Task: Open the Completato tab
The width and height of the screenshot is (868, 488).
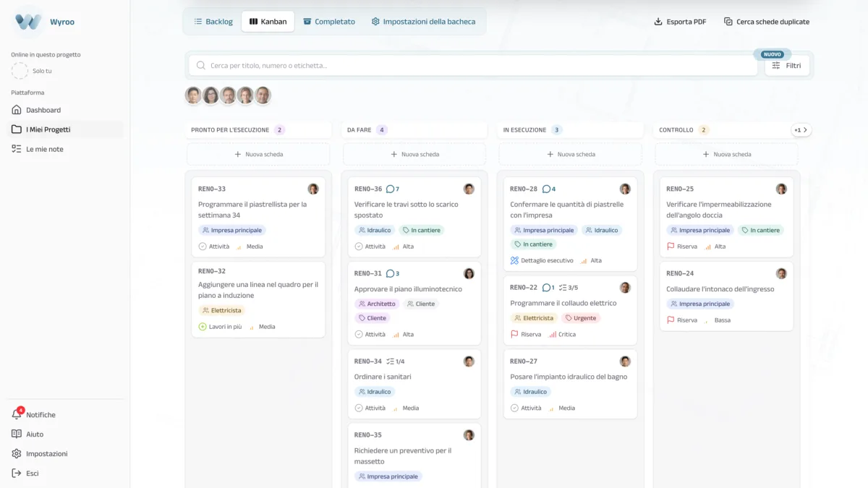Action: (329, 22)
